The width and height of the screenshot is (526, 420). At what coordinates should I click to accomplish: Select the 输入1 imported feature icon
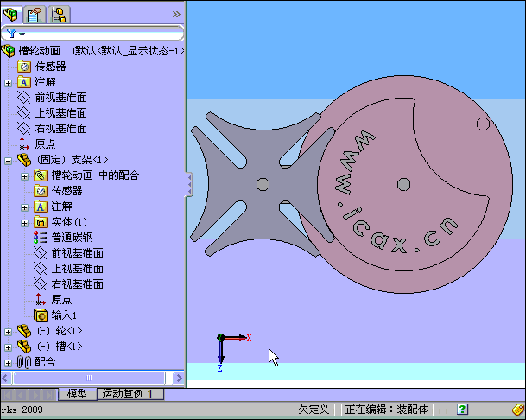41,315
